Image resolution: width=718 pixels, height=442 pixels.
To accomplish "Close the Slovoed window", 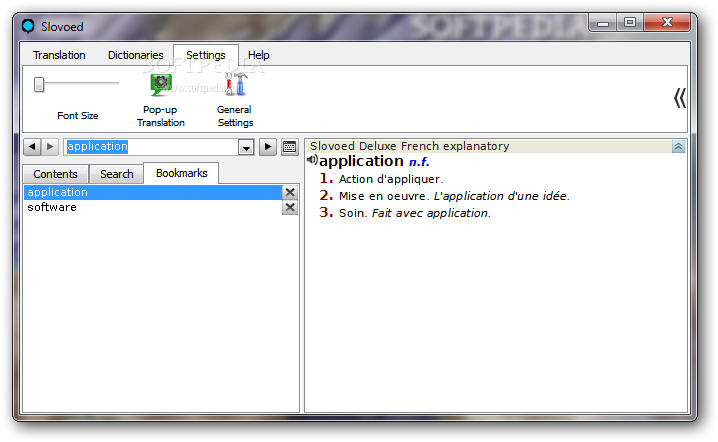I will pos(667,22).
